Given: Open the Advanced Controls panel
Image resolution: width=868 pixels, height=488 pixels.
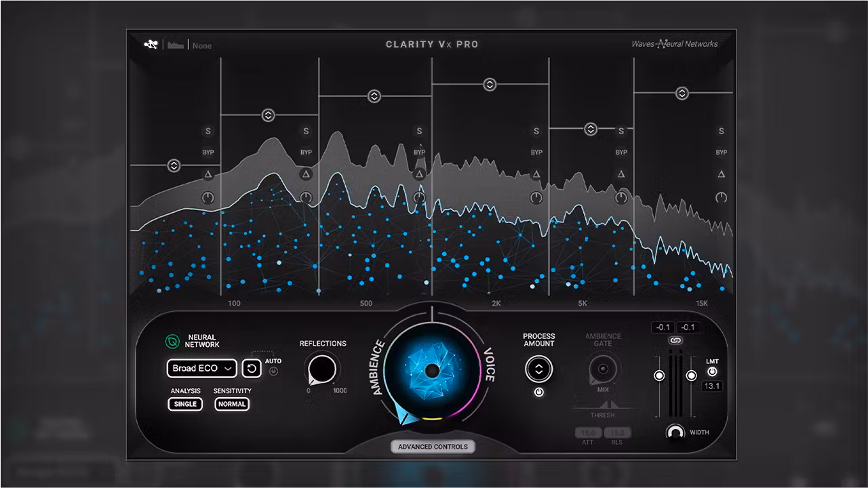Looking at the screenshot, I should 433,447.
